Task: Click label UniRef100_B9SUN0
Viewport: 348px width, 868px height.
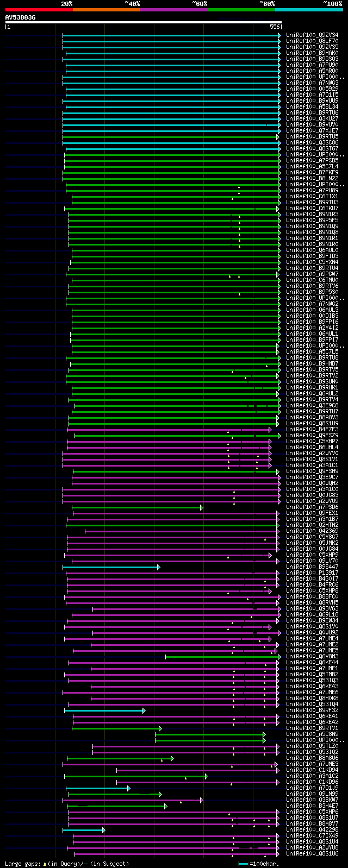Action: tap(312, 382)
